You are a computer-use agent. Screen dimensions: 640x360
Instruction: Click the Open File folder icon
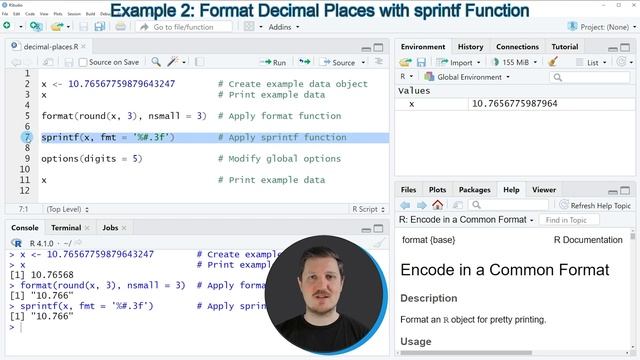point(57,27)
